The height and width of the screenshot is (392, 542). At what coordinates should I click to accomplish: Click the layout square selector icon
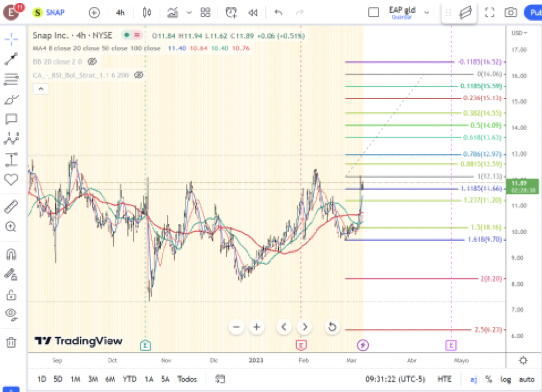(374, 13)
